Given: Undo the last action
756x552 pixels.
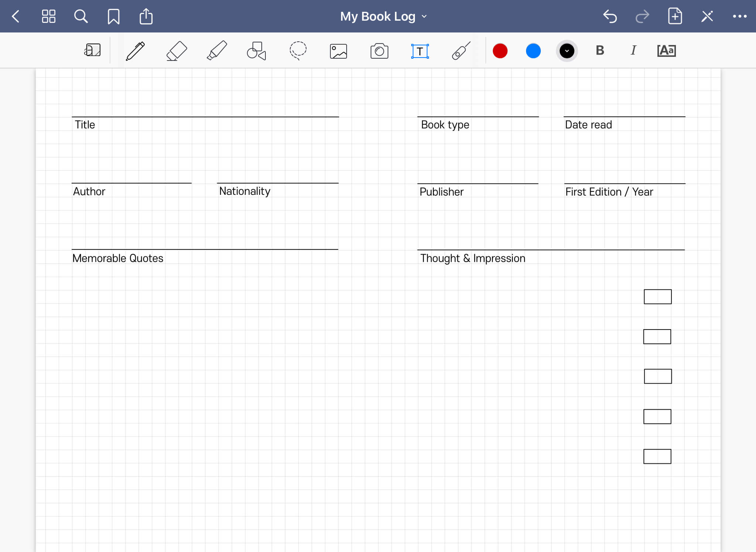Looking at the screenshot, I should pyautogui.click(x=610, y=16).
